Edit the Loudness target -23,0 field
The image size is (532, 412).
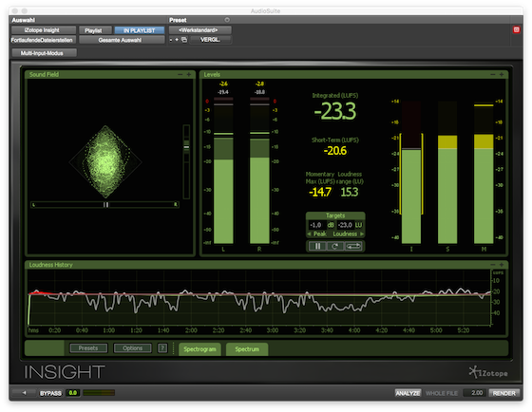[x=346, y=225]
